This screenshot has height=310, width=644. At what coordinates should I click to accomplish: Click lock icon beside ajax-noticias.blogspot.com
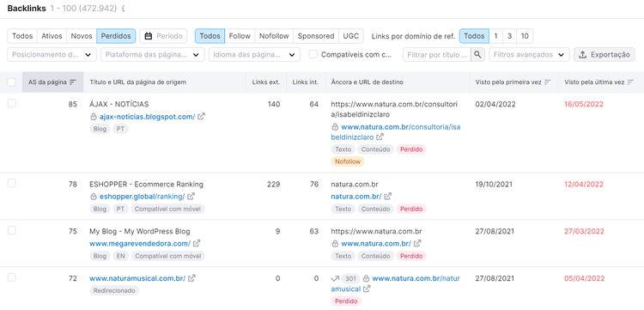tap(94, 117)
